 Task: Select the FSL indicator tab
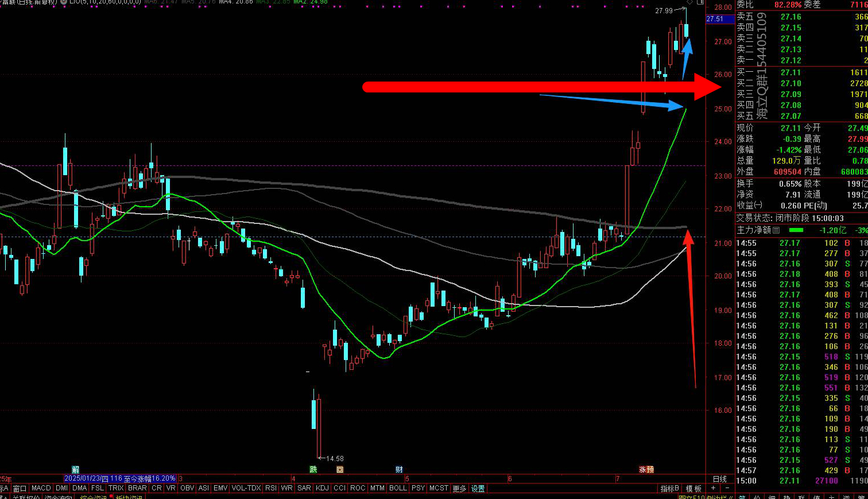pyautogui.click(x=98, y=488)
